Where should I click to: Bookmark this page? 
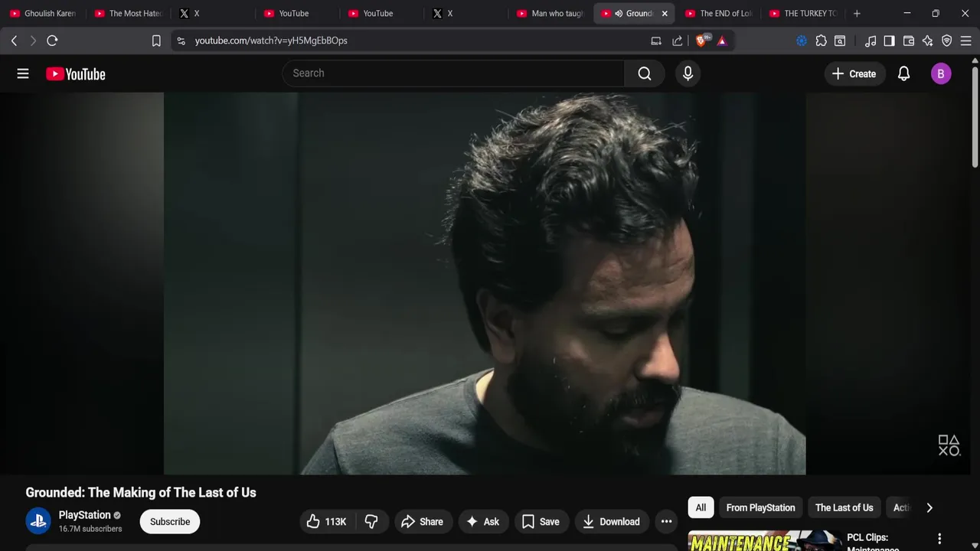click(156, 41)
